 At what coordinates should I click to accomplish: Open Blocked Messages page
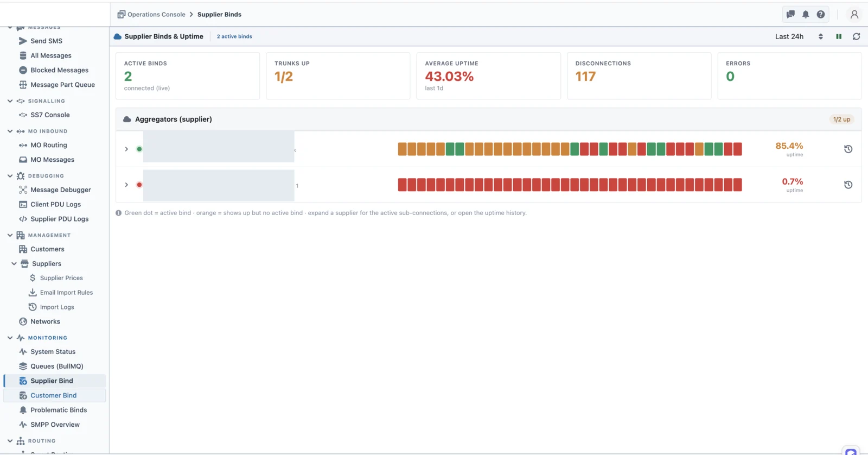coord(59,70)
